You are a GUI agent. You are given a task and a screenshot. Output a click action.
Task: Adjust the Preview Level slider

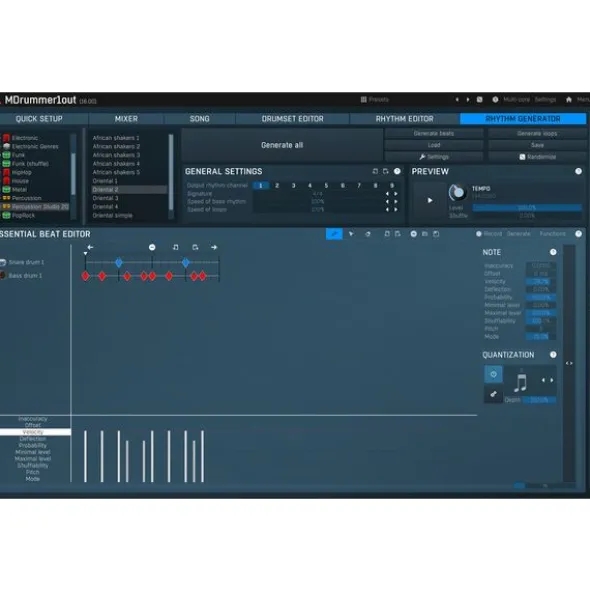pos(527,208)
